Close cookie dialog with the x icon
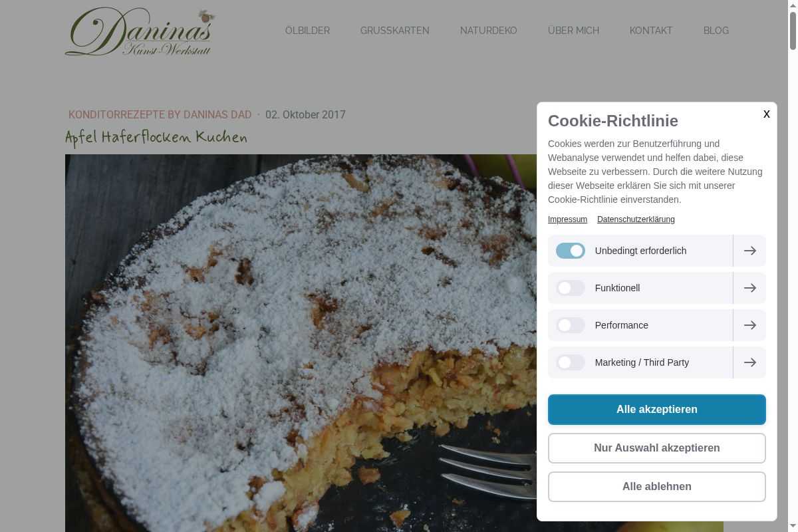Viewport: 798px width, 532px height. (766, 114)
